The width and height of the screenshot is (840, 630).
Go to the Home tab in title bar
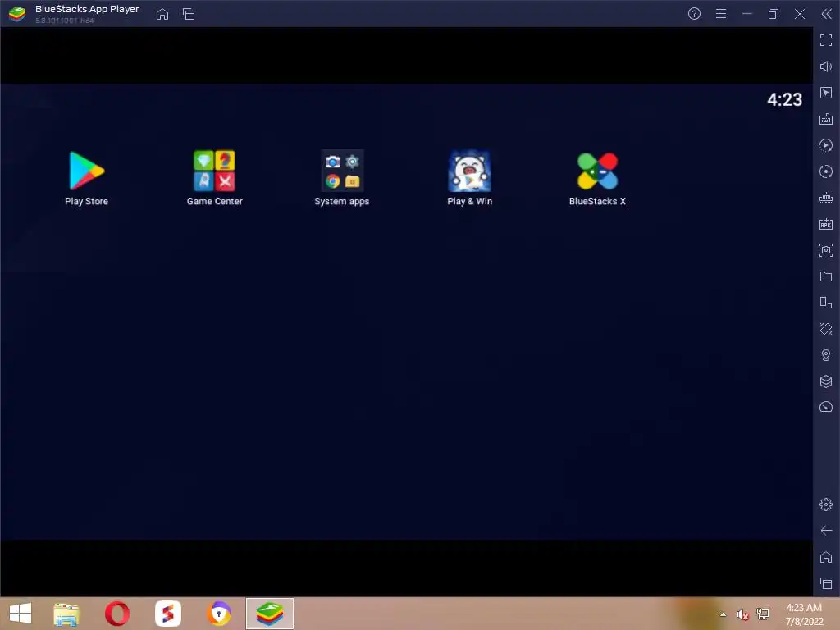(x=162, y=14)
